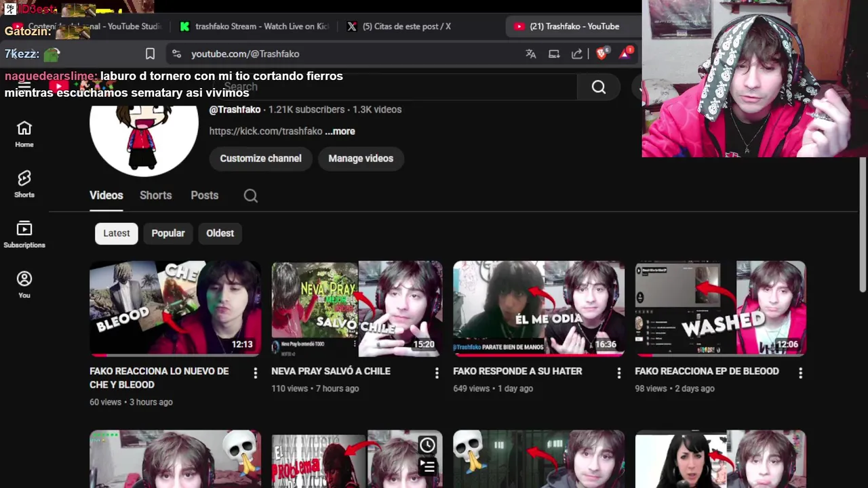The height and width of the screenshot is (488, 868).
Task: Open options menu for NEVA PRAY SALVÓ A CHILE
Action: click(x=437, y=373)
